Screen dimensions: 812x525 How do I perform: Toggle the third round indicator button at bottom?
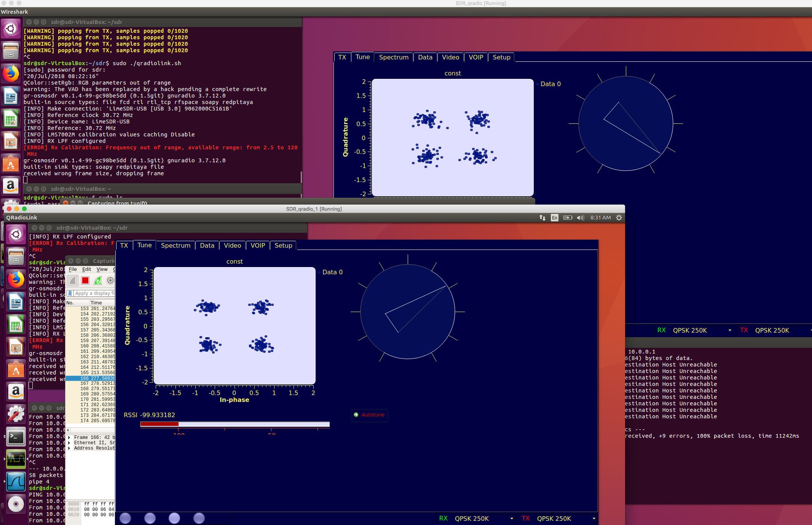[174, 518]
